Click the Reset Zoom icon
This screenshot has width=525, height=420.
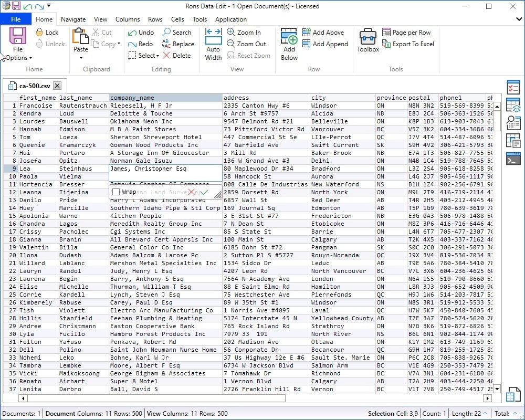pos(230,55)
